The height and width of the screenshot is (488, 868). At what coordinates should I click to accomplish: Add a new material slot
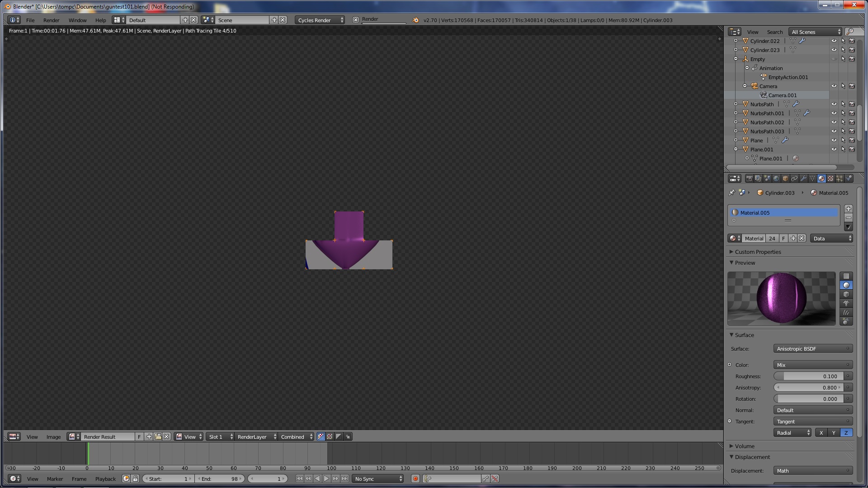point(849,209)
